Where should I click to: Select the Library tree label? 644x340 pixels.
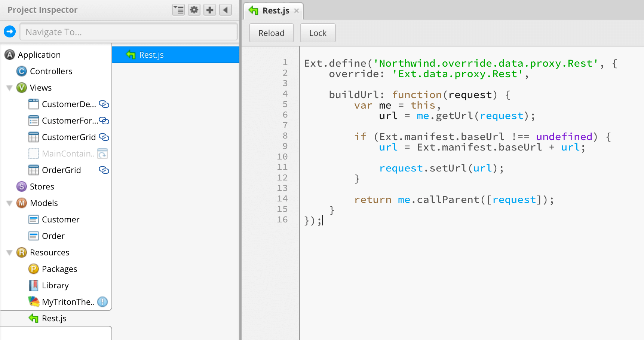click(55, 285)
